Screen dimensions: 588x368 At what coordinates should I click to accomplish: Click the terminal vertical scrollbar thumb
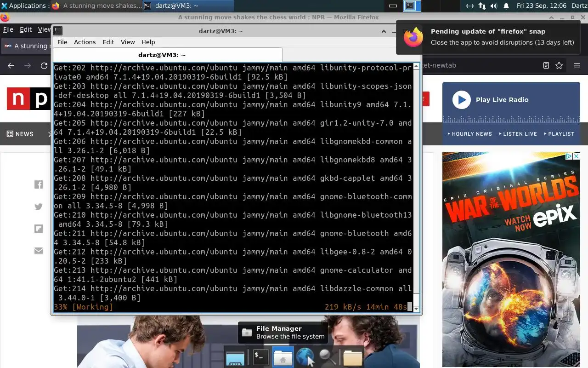[416, 300]
